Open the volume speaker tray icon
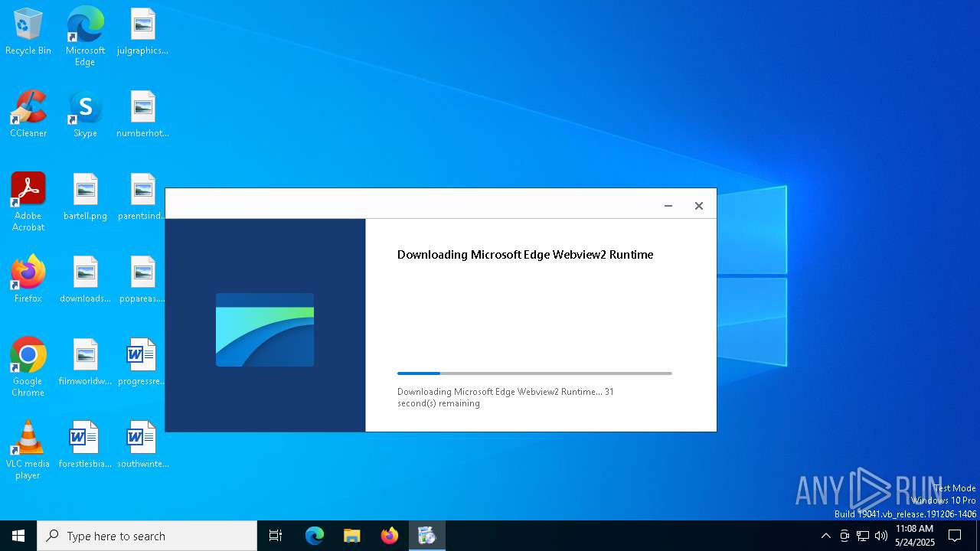 881,536
